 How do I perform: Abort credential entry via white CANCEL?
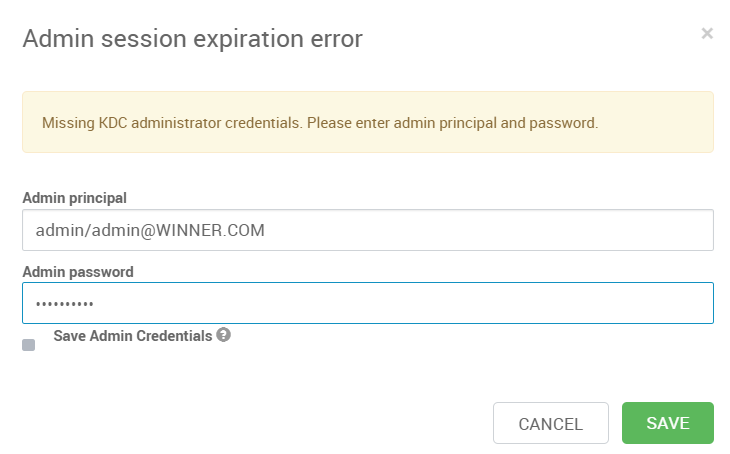[551, 423]
